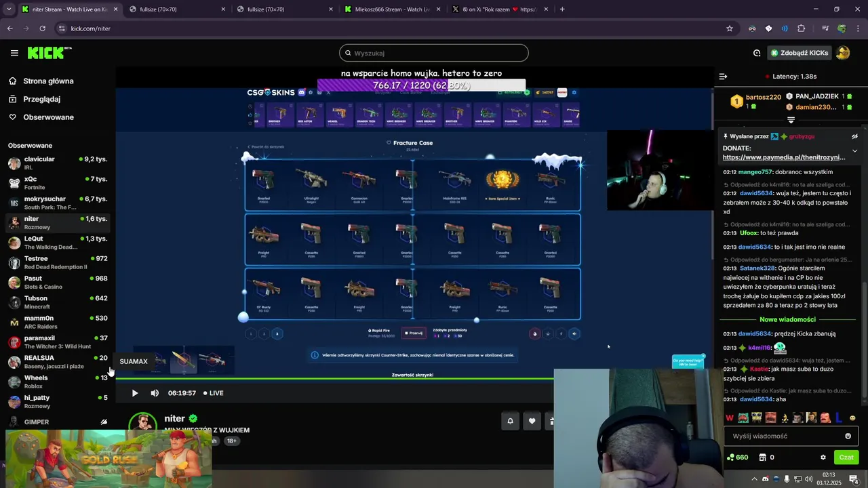Open the browser extensions puzzle icon
868x488 pixels.
tap(802, 28)
